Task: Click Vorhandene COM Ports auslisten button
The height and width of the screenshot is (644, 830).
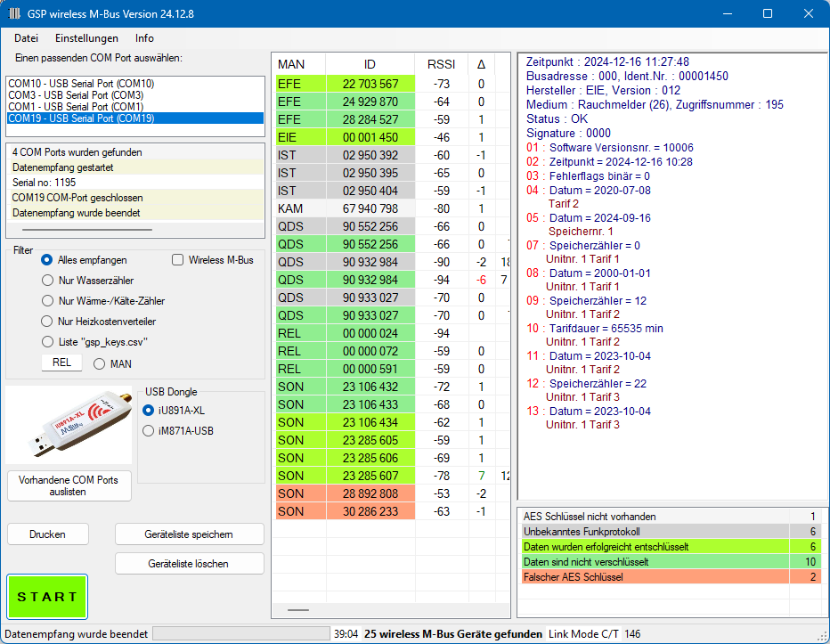Action: (69, 485)
